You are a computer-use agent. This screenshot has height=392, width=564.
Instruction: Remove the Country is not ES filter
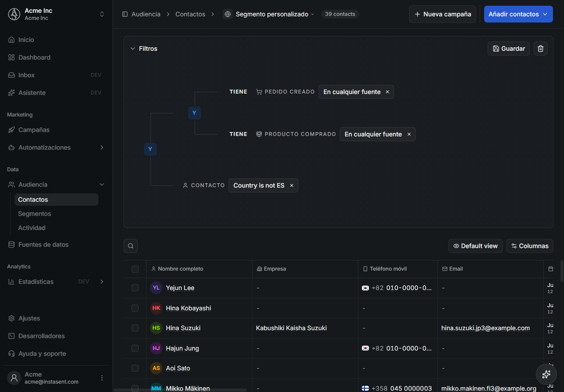[x=292, y=185]
